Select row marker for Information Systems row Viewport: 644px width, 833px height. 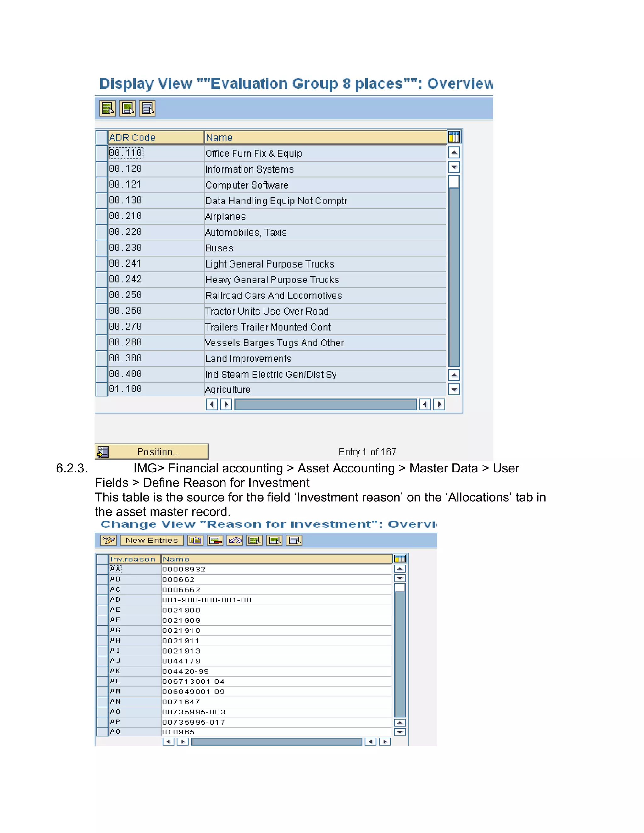102,169
